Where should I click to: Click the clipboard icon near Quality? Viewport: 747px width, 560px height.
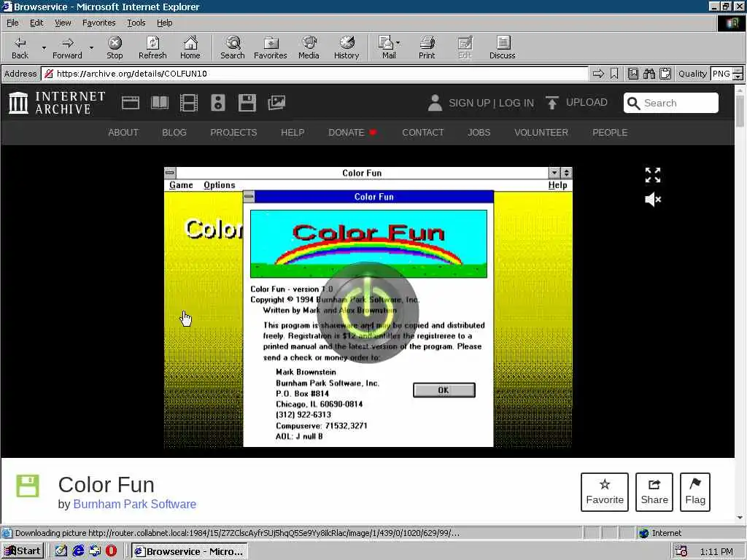point(665,74)
